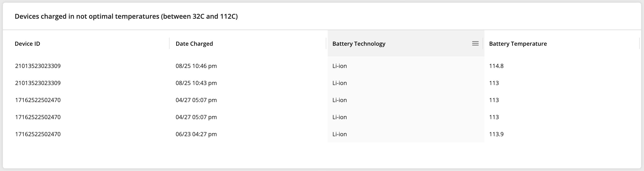Click the Battery Technology column header
Screen dimensions: 644x171
[x=359, y=44]
